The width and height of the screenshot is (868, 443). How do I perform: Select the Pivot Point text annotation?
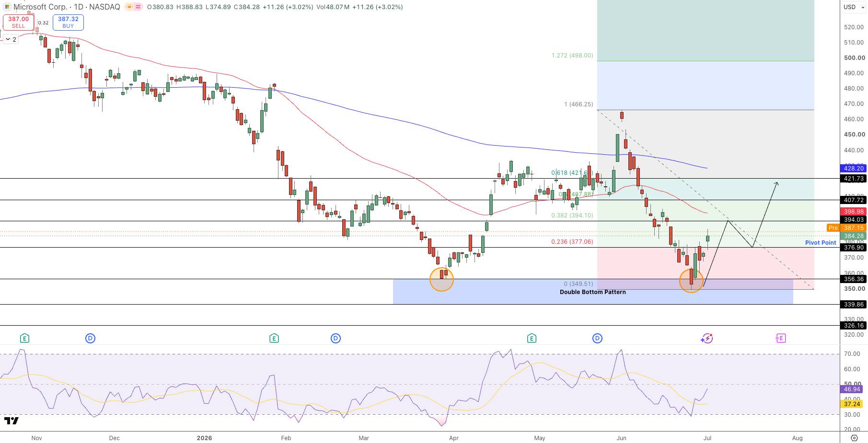click(x=821, y=243)
